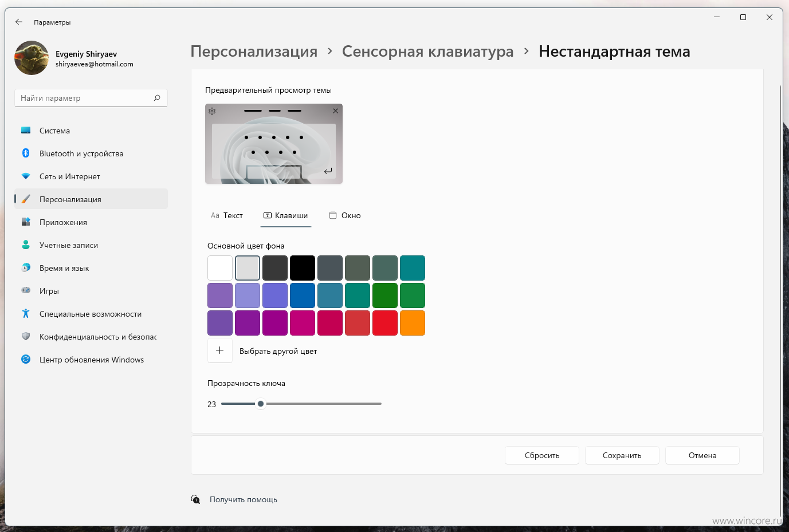Click the Игры gamepad icon
789x532 pixels.
[26, 290]
